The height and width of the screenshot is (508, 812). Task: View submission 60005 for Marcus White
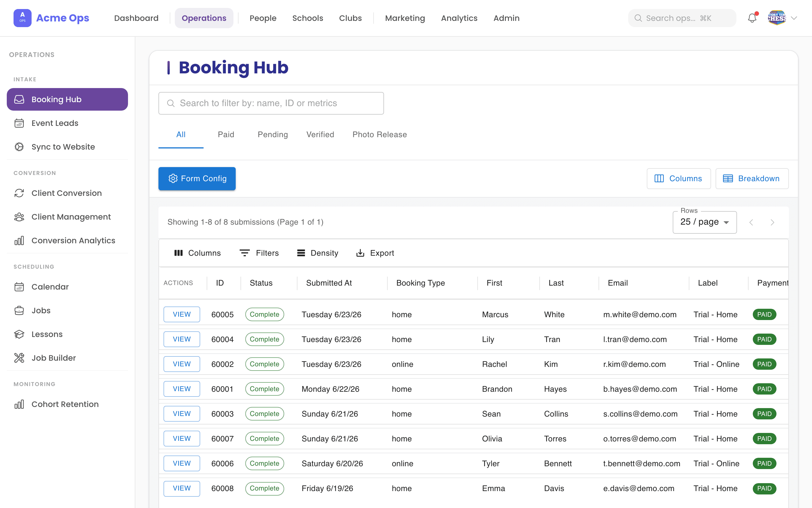pos(182,314)
